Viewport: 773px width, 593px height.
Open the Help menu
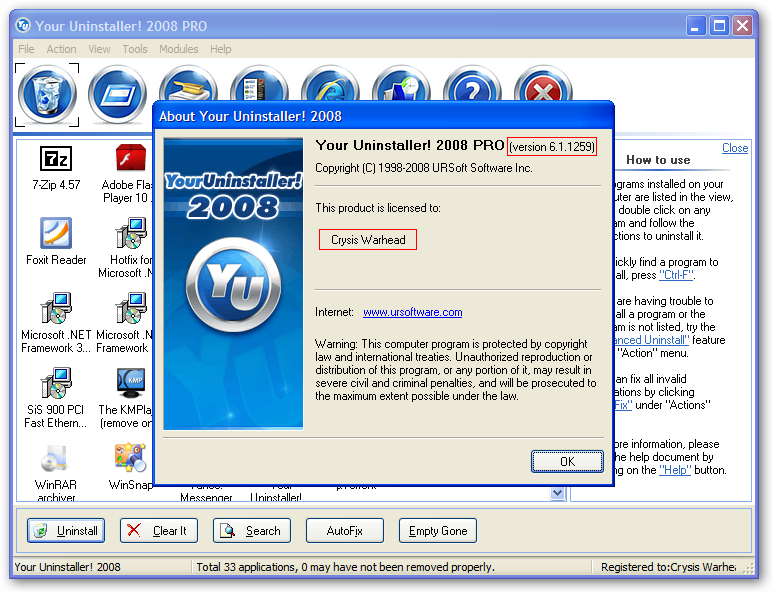click(220, 49)
